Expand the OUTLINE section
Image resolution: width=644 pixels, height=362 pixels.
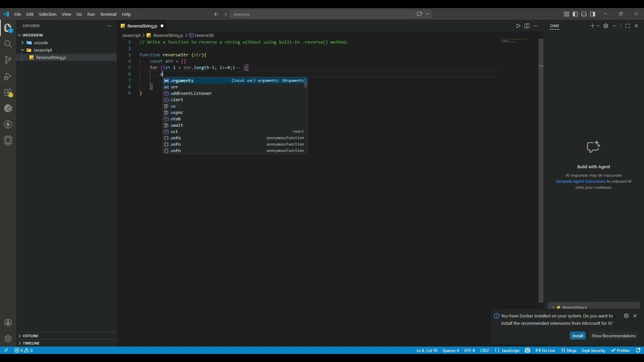point(66,336)
